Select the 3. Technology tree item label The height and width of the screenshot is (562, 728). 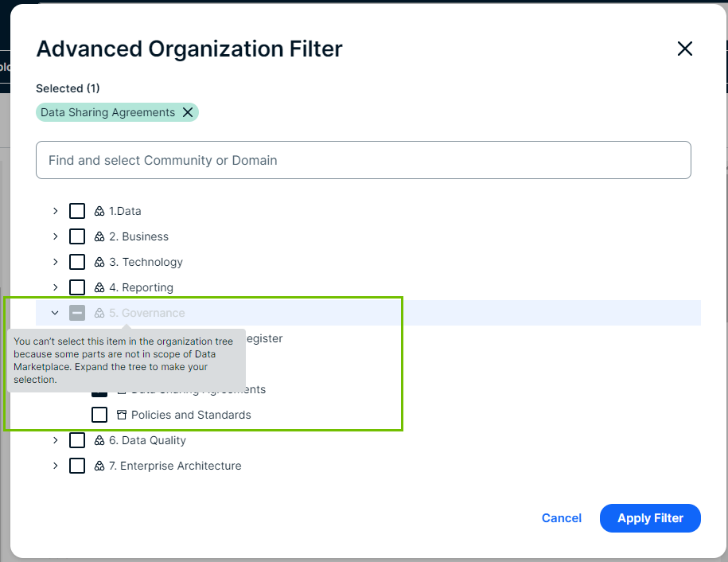pos(146,262)
